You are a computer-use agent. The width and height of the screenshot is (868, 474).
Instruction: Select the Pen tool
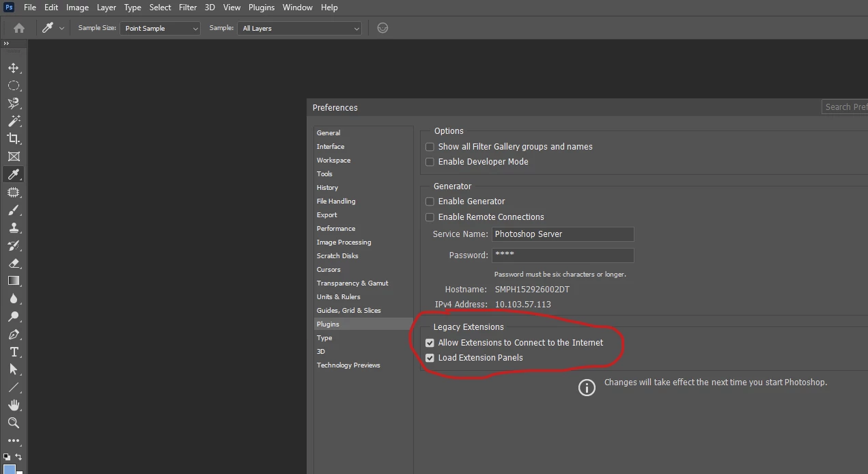click(13, 335)
